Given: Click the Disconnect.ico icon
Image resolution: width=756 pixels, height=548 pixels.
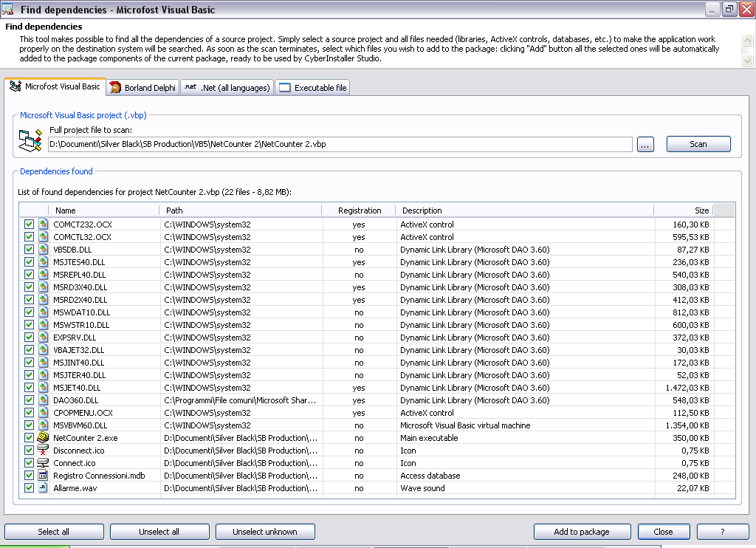Looking at the screenshot, I should click(x=43, y=450).
